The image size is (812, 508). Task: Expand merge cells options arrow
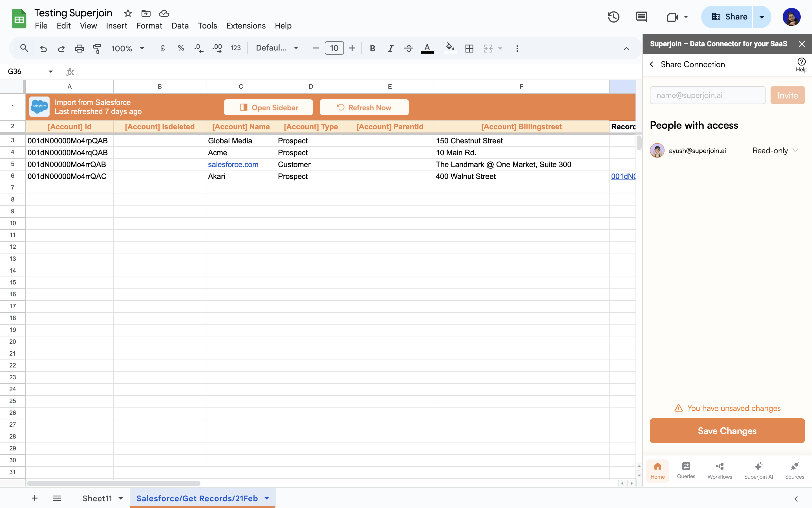coord(500,48)
